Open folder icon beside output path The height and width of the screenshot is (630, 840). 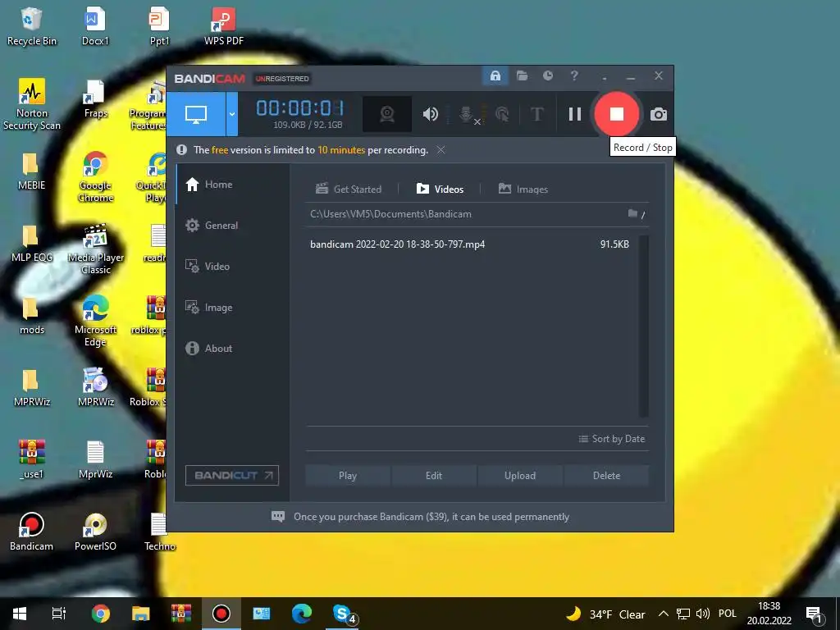click(x=632, y=214)
